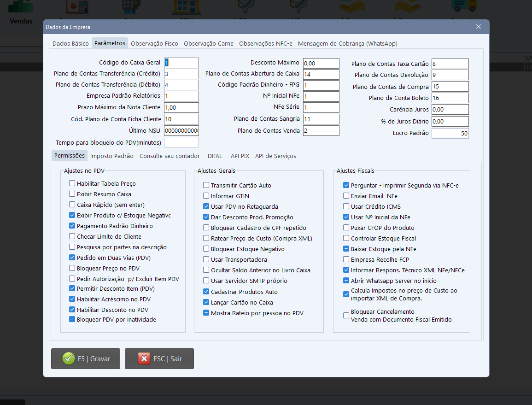Toggle Bloquear Estoque Negativo checkbox
This screenshot has height=405, width=532.
tap(206, 249)
